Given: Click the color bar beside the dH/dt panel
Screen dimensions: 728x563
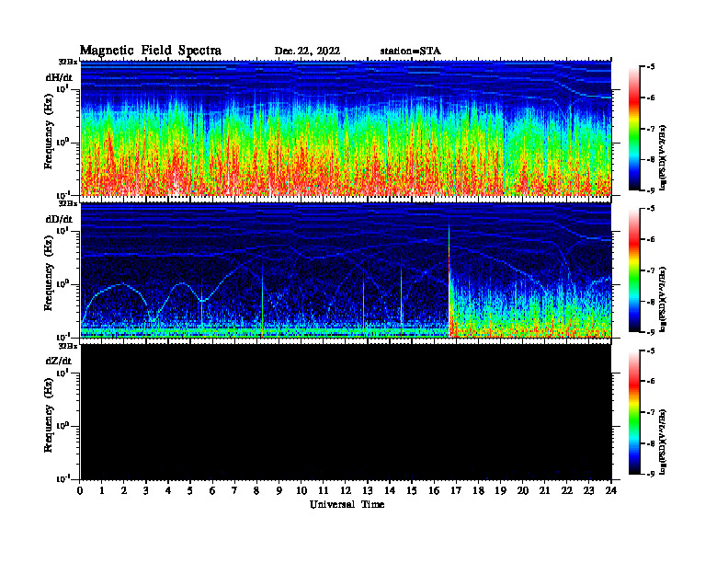Looking at the screenshot, I should pos(634,129).
